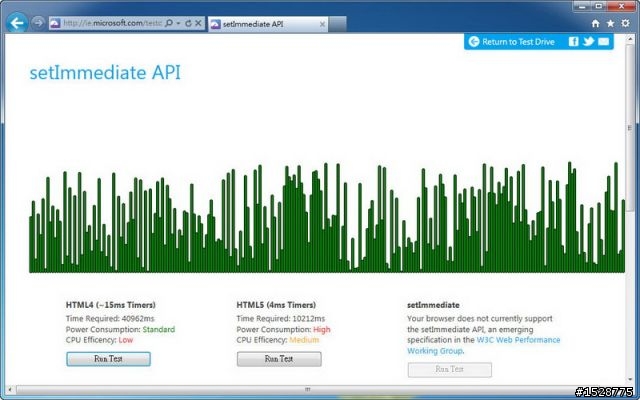The height and width of the screenshot is (400, 640).
Task: Click the Medium CPU efficiency value
Action: point(304,340)
